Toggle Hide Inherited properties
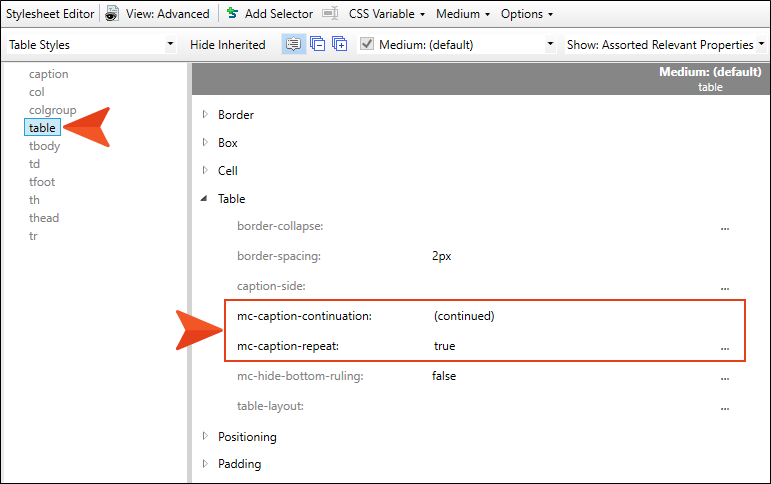Viewport: 771px width, 484px height. pos(228,45)
